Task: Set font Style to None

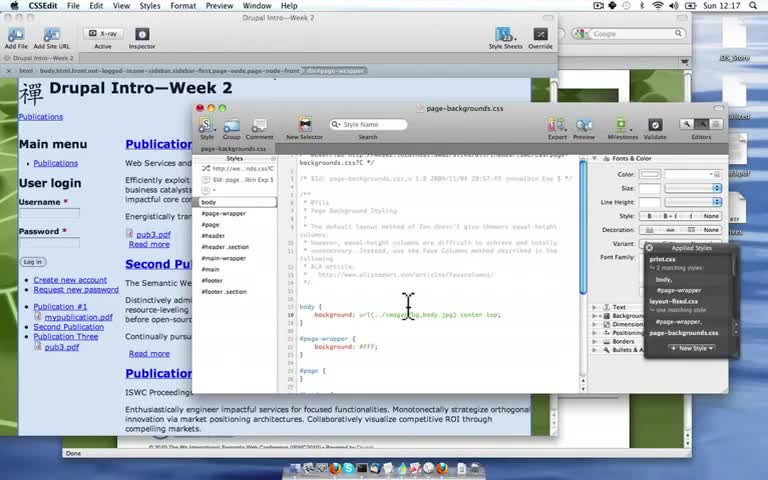Action: (x=711, y=216)
